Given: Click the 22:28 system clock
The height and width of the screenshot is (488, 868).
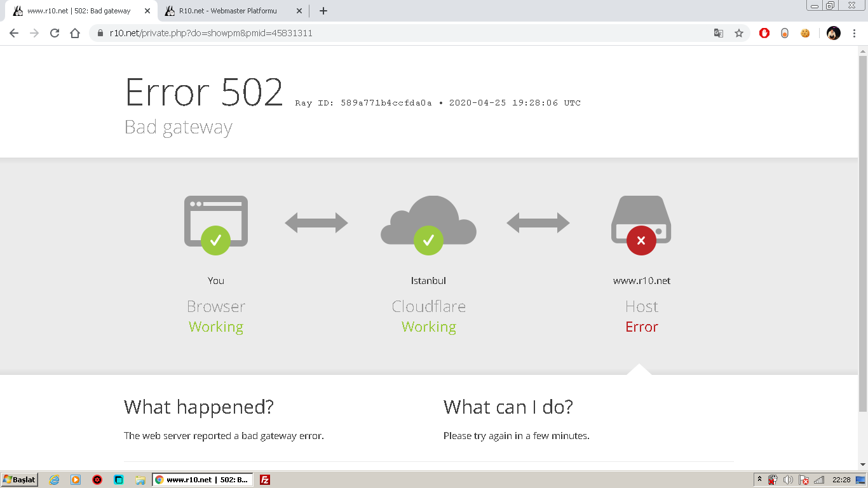Looking at the screenshot, I should point(841,480).
